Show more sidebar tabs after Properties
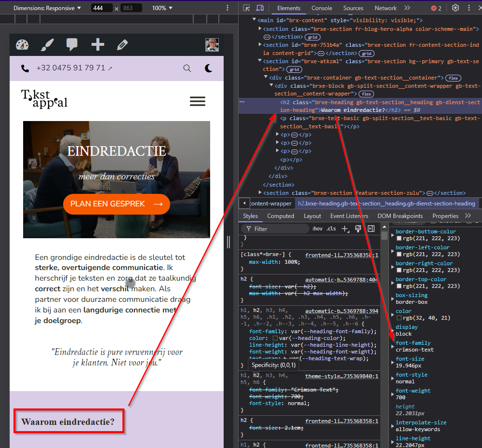Image resolution: width=482 pixels, height=448 pixels. [x=468, y=216]
